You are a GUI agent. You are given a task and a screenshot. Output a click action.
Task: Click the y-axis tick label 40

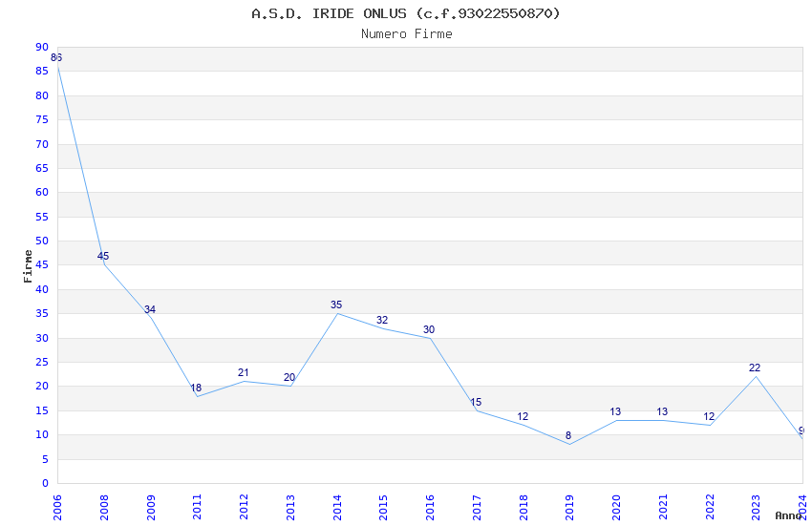coord(42,289)
